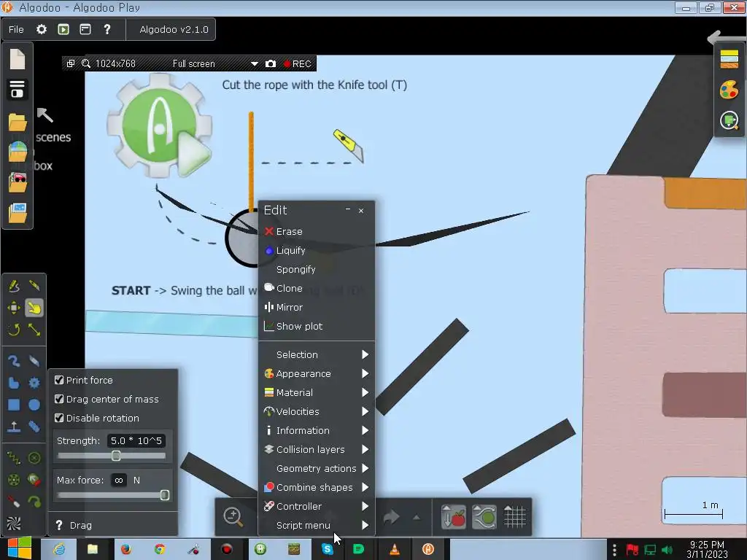Toggle air friction with the green flow icon
Image resolution: width=747 pixels, height=560 pixels.
[484, 517]
